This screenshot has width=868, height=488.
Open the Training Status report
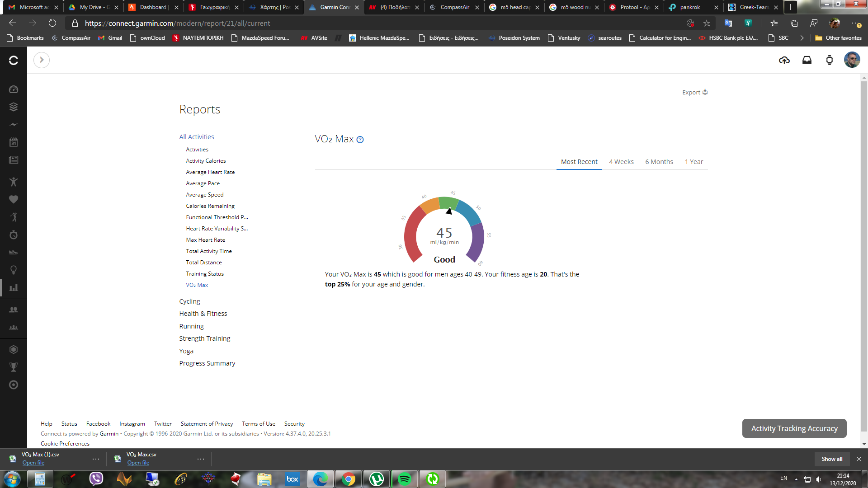tap(205, 274)
